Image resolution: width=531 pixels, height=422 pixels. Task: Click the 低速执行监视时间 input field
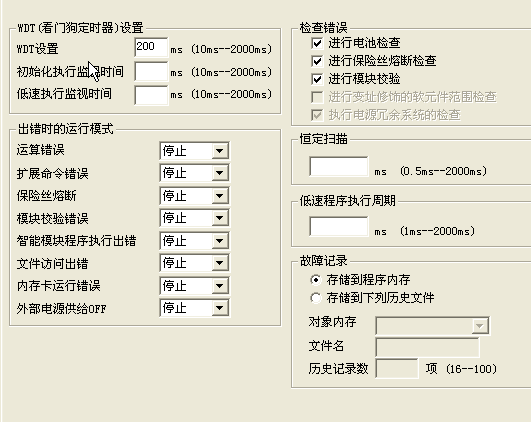[151, 95]
